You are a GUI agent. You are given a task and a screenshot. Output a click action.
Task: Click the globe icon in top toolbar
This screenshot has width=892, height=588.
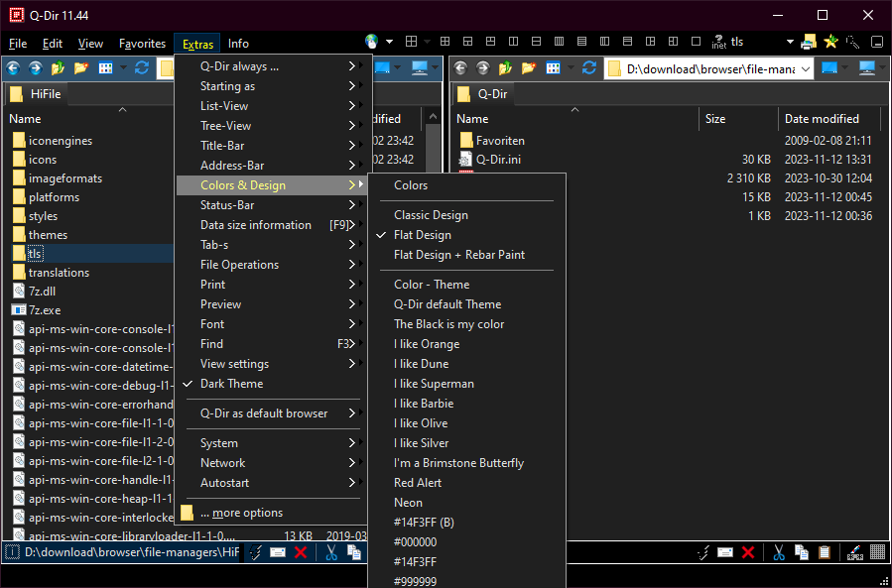(372, 42)
